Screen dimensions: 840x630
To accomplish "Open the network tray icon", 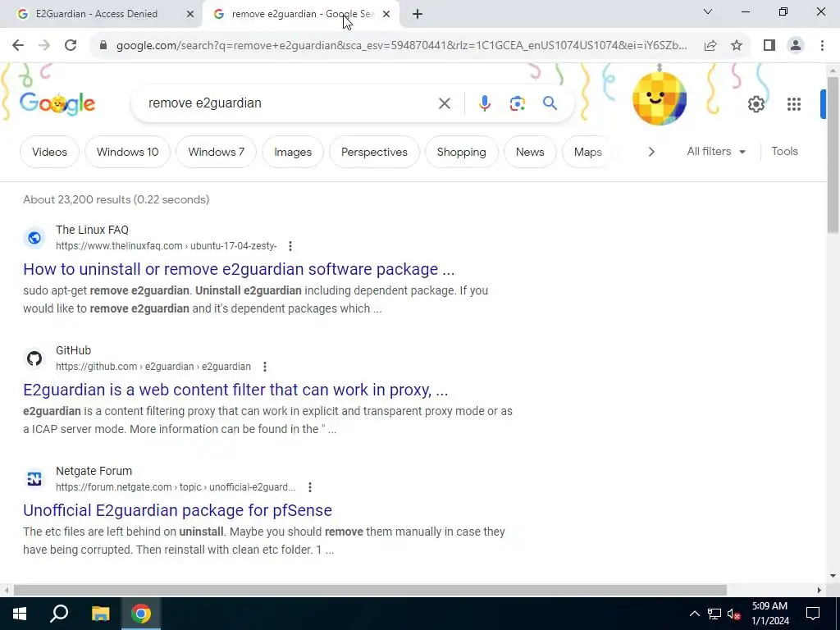I will 714,614.
